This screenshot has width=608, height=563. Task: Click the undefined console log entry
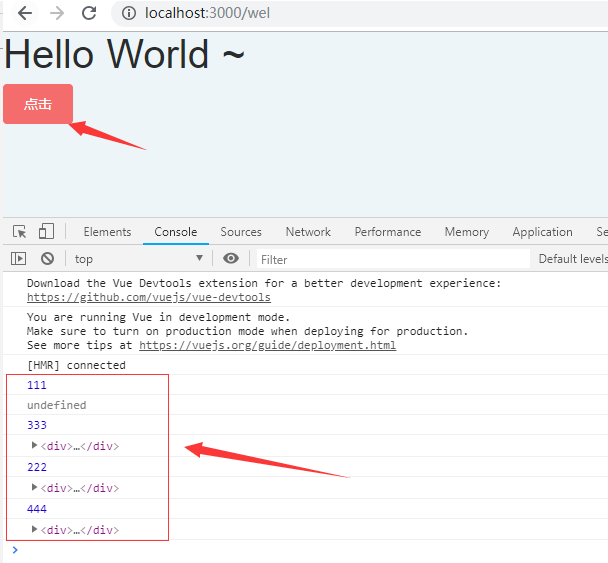(57, 405)
